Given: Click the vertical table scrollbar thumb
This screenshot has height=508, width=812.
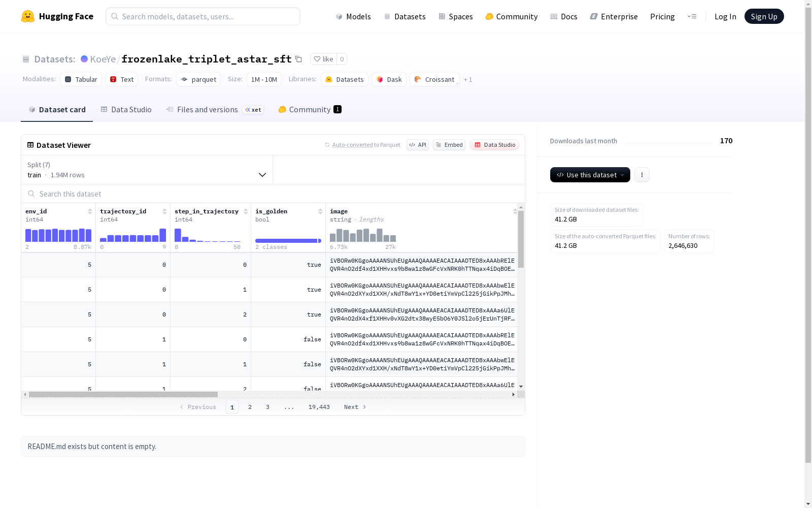Looking at the screenshot, I should 521,239.
